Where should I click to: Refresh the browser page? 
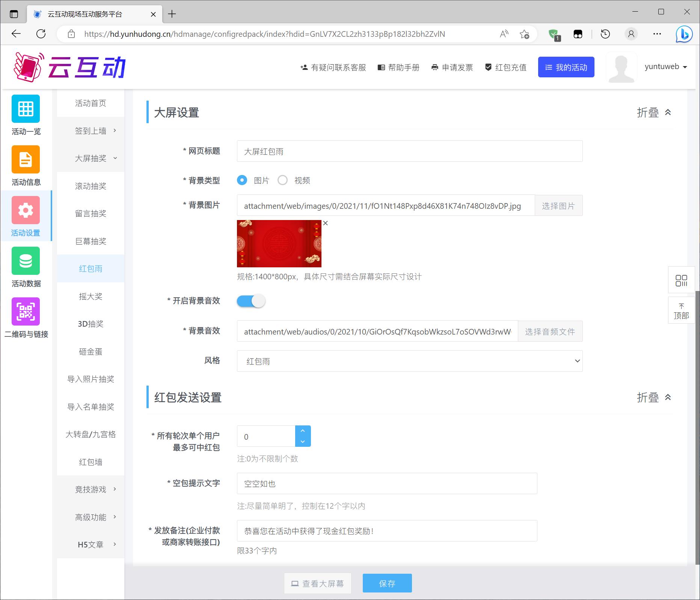point(41,34)
